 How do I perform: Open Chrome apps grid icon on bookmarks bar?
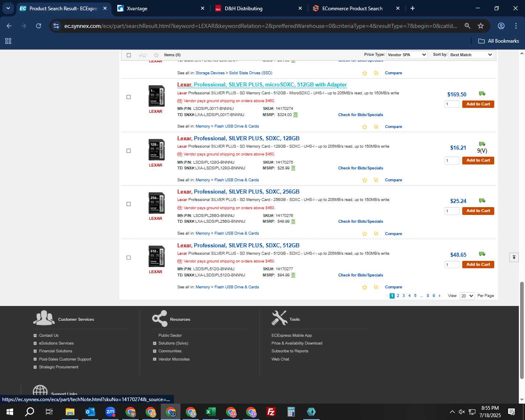(8, 41)
